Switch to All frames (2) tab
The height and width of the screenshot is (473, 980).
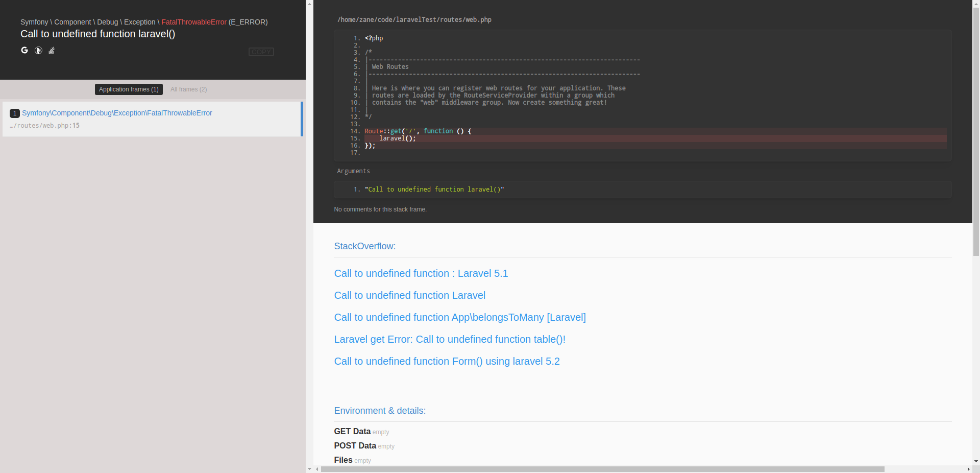click(189, 89)
